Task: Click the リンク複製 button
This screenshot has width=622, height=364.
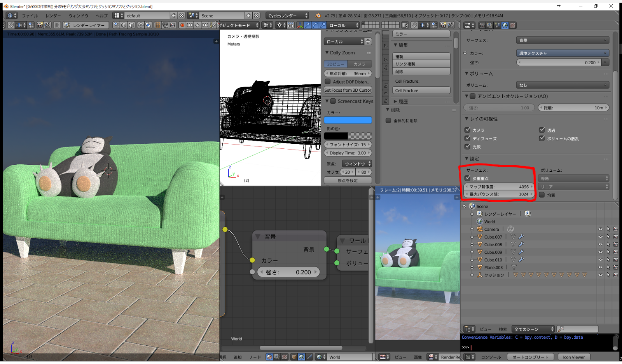Action: 421,64
